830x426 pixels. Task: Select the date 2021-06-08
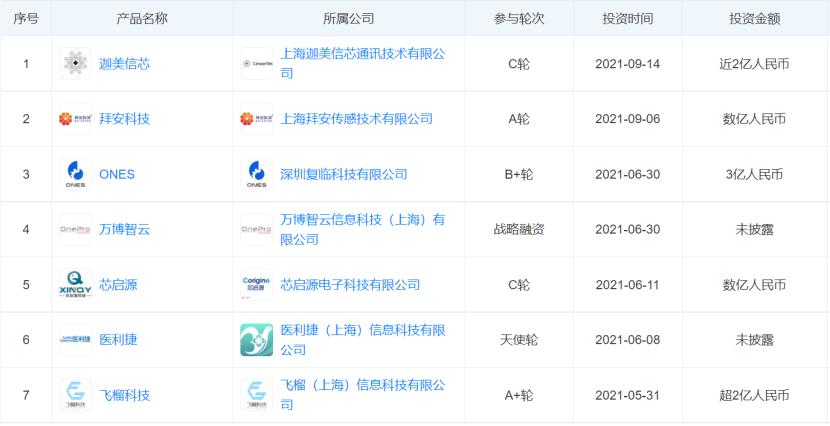click(x=628, y=340)
